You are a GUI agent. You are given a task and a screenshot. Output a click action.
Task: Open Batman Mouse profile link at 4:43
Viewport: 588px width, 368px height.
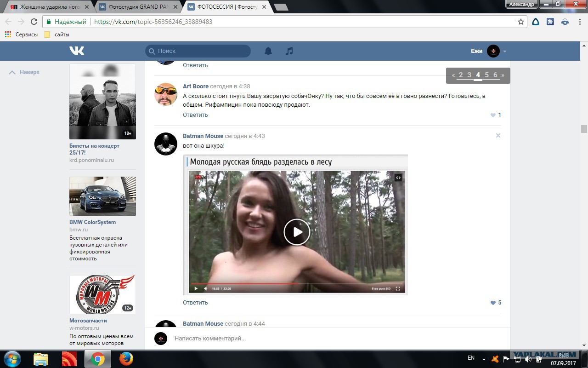pos(203,136)
